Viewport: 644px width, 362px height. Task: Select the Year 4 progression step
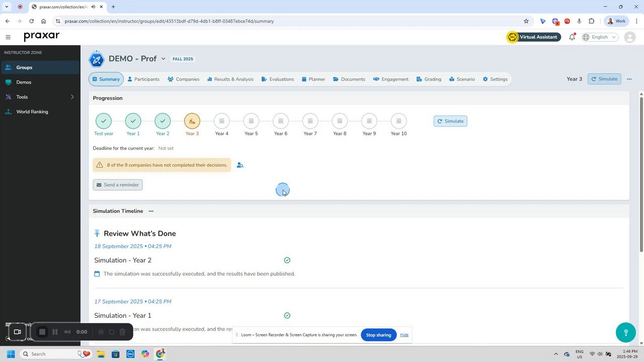[x=222, y=121]
